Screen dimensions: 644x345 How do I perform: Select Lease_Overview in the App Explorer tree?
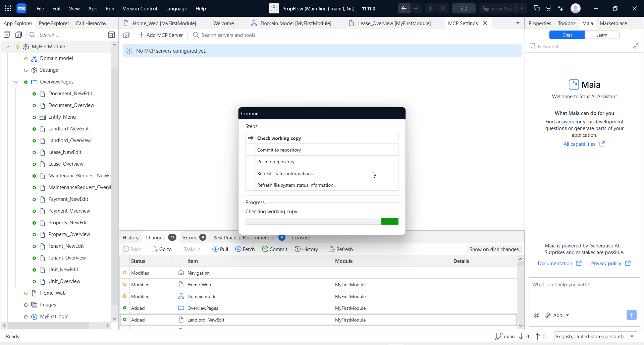click(66, 164)
